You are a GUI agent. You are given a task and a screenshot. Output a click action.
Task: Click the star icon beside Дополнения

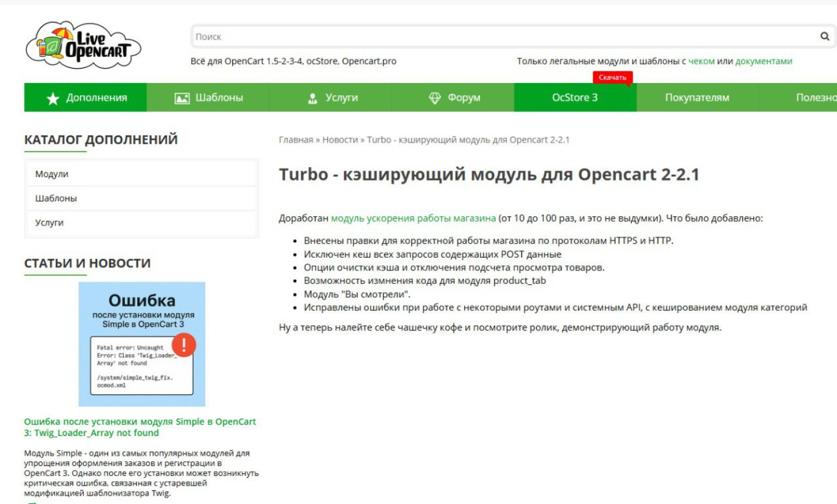pos(53,99)
